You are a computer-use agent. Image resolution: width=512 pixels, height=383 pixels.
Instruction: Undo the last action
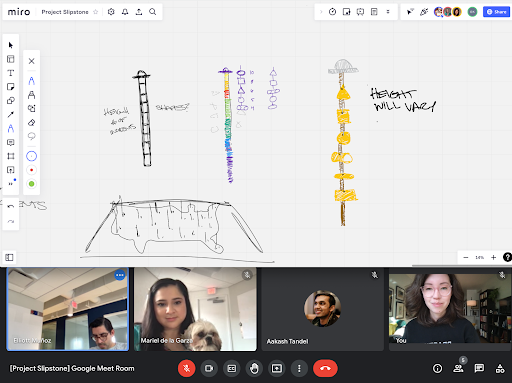tap(11, 207)
